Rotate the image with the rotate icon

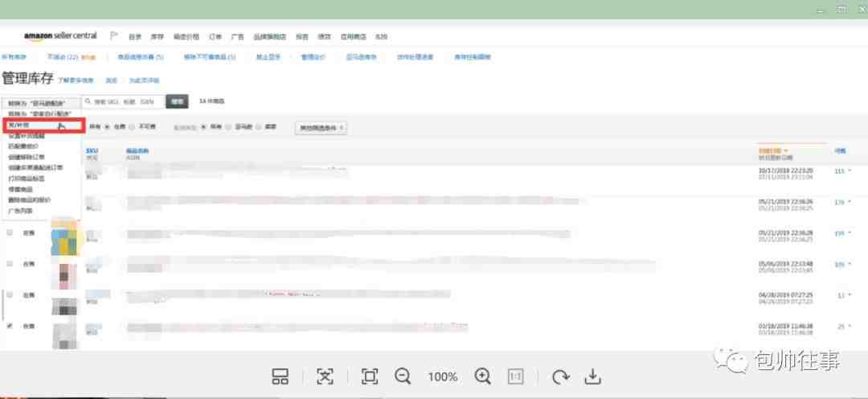point(561,376)
